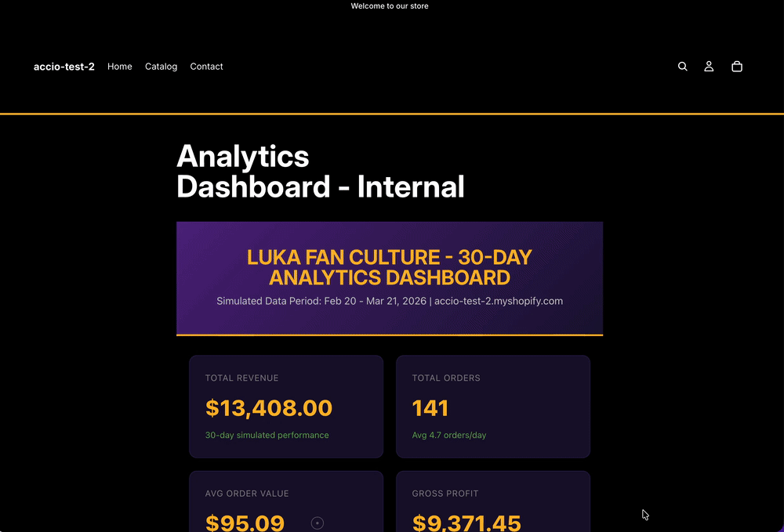This screenshot has width=784, height=532.
Task: Click the Avg 4.7 orders/day text
Action: point(449,435)
